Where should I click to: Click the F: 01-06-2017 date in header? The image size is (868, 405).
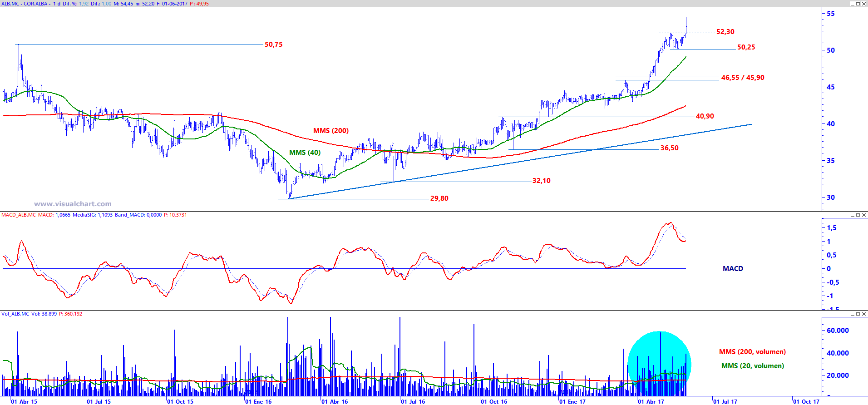coord(172,4)
